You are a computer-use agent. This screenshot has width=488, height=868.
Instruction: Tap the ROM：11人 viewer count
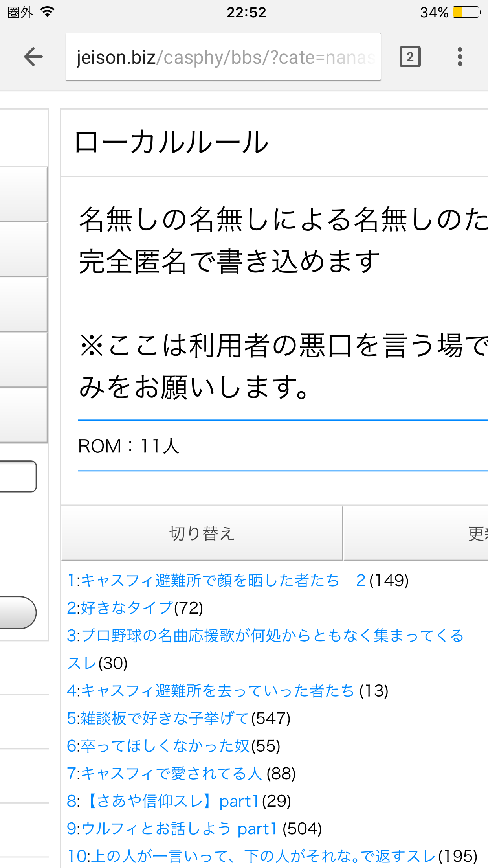[129, 446]
